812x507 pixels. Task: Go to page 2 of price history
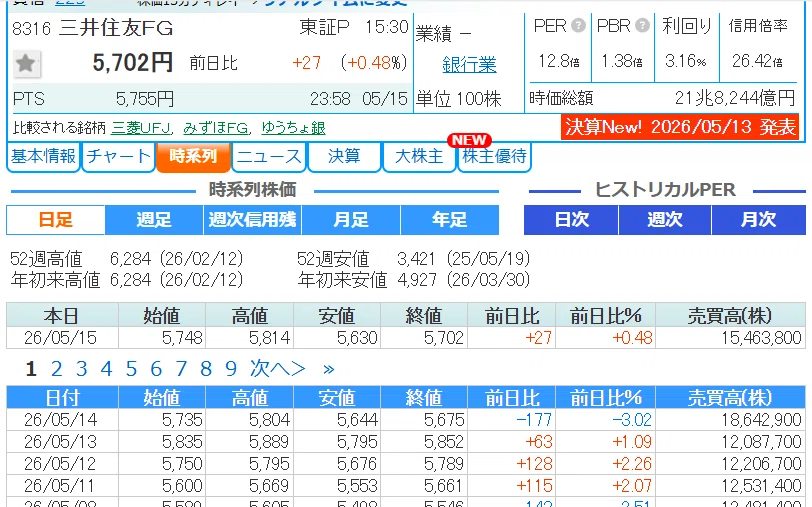point(56,369)
